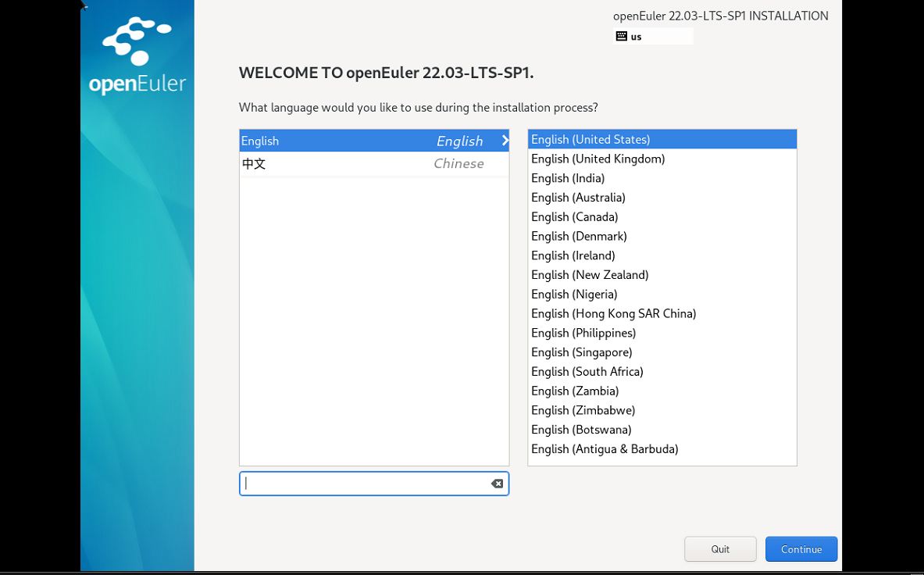Choose English (Nigeria) locale
The height and width of the screenshot is (575, 924).
(662, 295)
